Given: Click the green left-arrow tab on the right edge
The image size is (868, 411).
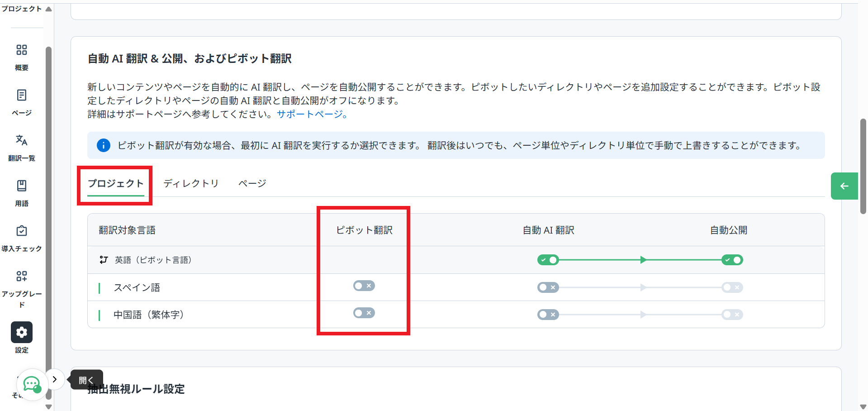Looking at the screenshot, I should tap(844, 186).
